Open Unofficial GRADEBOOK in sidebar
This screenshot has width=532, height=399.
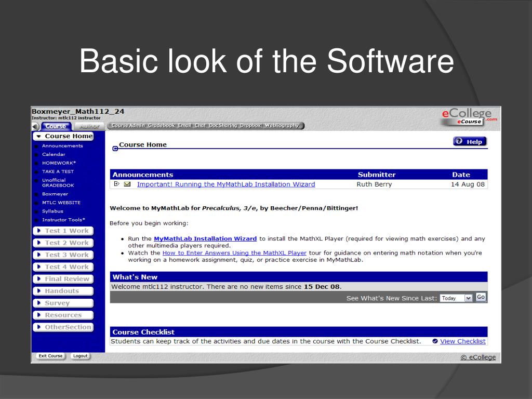click(x=58, y=183)
